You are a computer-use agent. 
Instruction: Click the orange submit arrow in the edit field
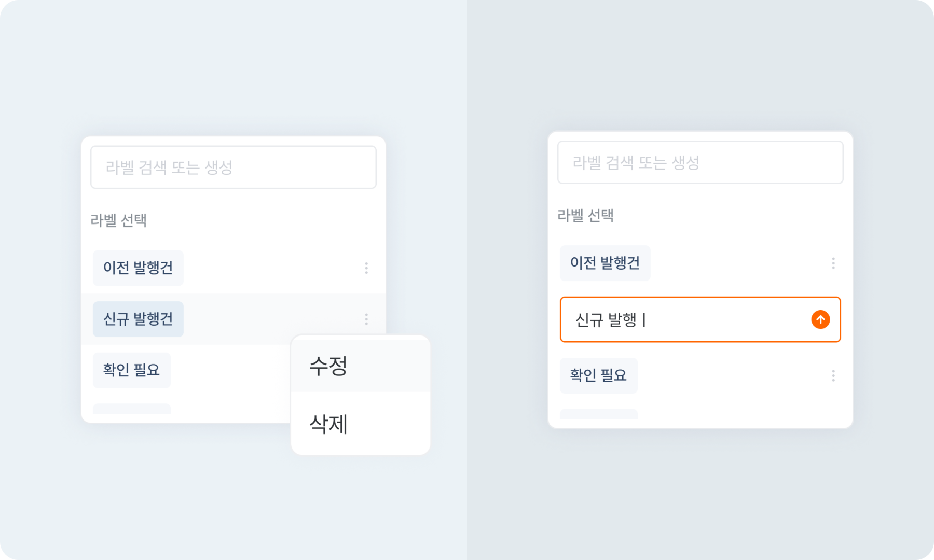820,320
